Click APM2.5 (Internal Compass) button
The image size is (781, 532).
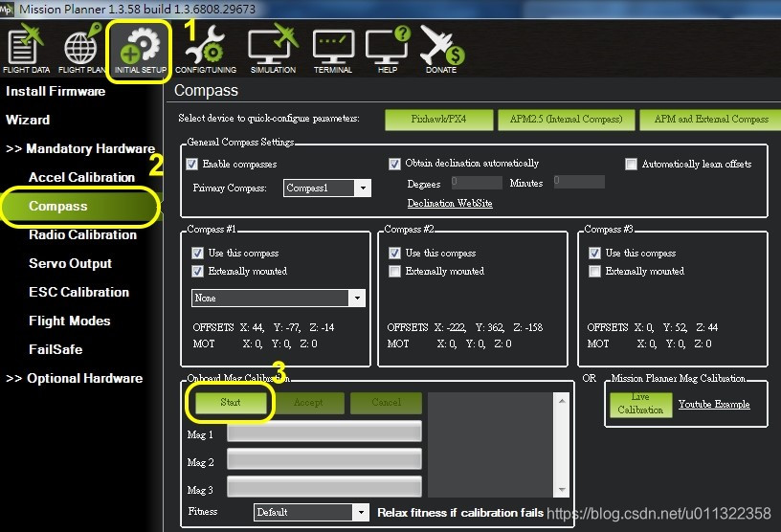(567, 120)
